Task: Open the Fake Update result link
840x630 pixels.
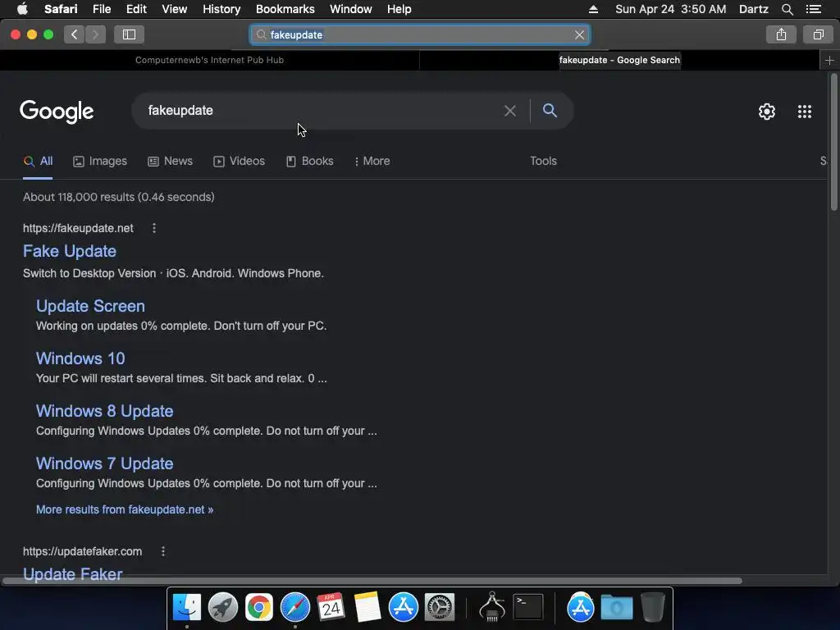Action: (x=70, y=251)
